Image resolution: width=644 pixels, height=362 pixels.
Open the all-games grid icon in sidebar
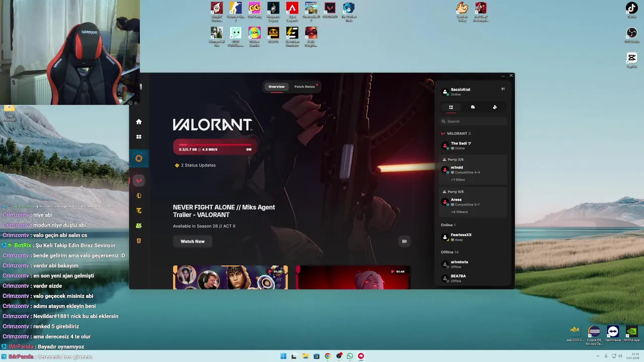coord(139,137)
